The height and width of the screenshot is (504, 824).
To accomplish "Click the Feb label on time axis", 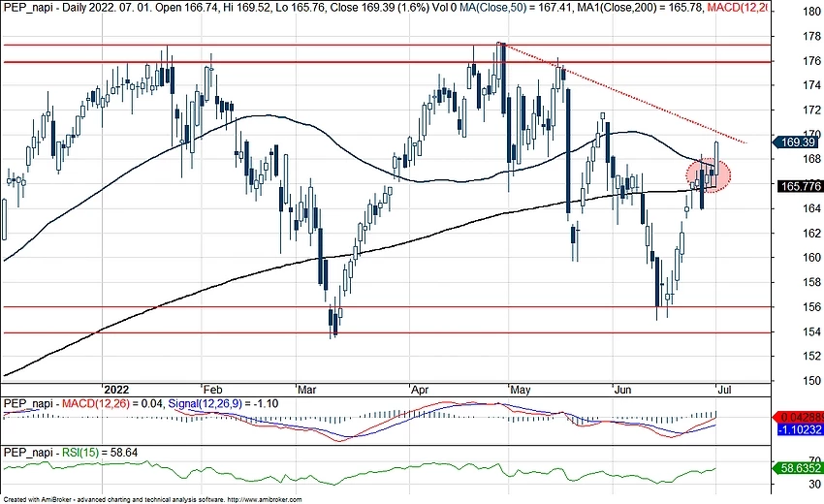I will pos(213,390).
